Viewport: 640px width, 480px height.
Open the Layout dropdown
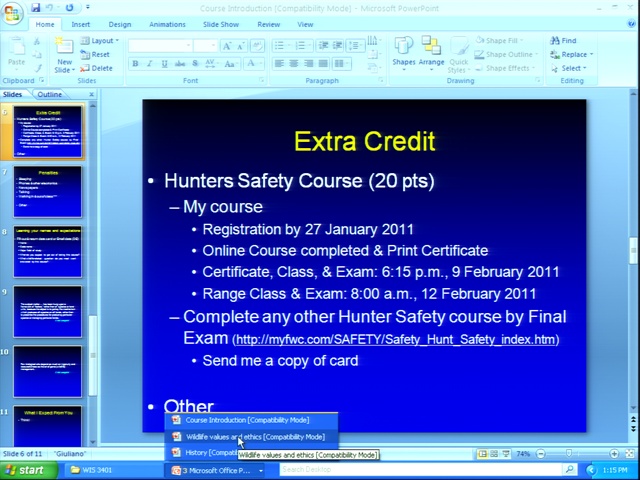pos(100,40)
